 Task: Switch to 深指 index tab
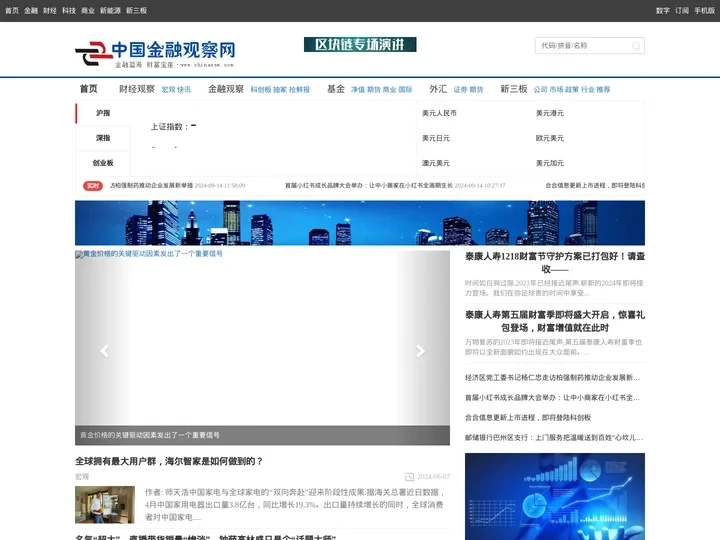(103, 138)
